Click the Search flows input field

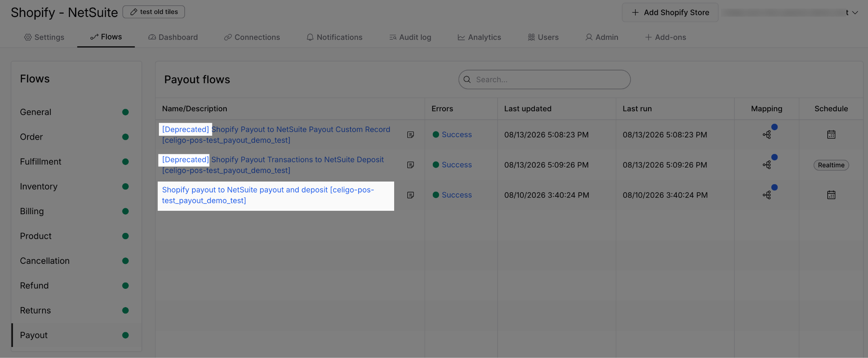coord(544,79)
